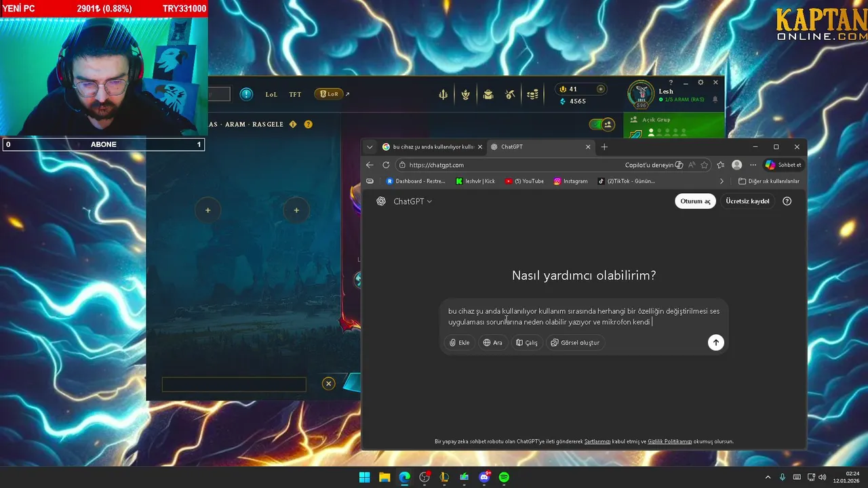The image size is (868, 488).
Task: Click the chatgpt.com address bar
Action: coord(509,165)
